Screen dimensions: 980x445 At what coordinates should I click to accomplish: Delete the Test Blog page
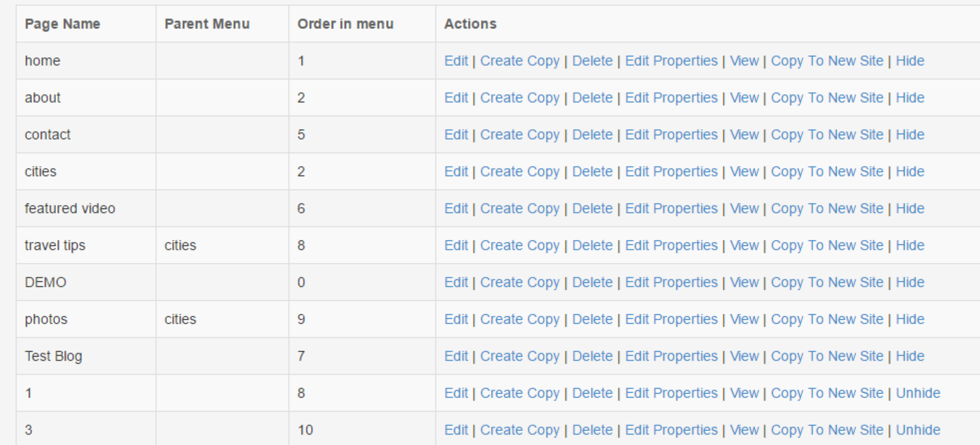pos(592,356)
